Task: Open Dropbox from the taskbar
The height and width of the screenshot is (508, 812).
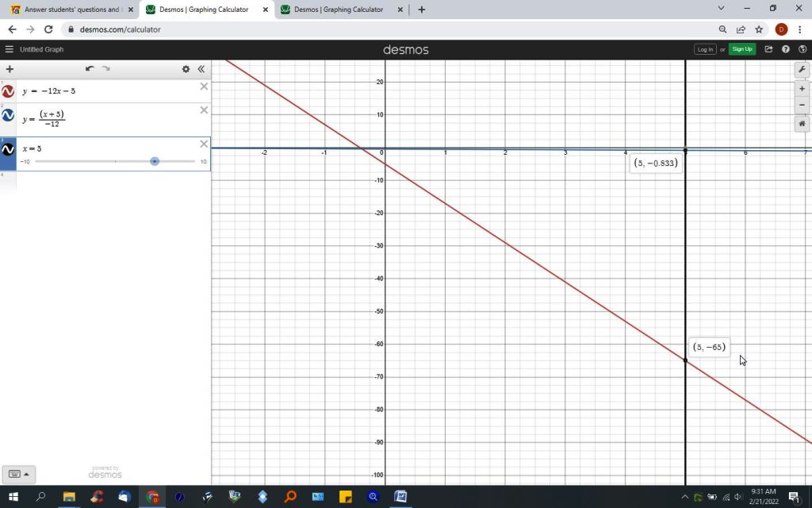Action: click(x=262, y=497)
